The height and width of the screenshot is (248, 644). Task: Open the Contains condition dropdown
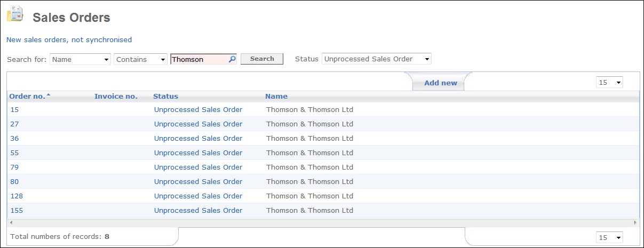pyautogui.click(x=141, y=59)
